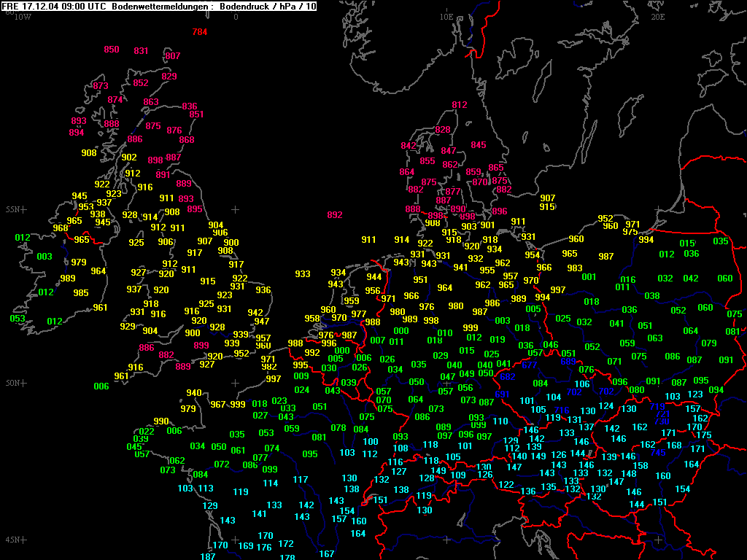Select the blue 745 station value
747x560 pixels.
658,453
